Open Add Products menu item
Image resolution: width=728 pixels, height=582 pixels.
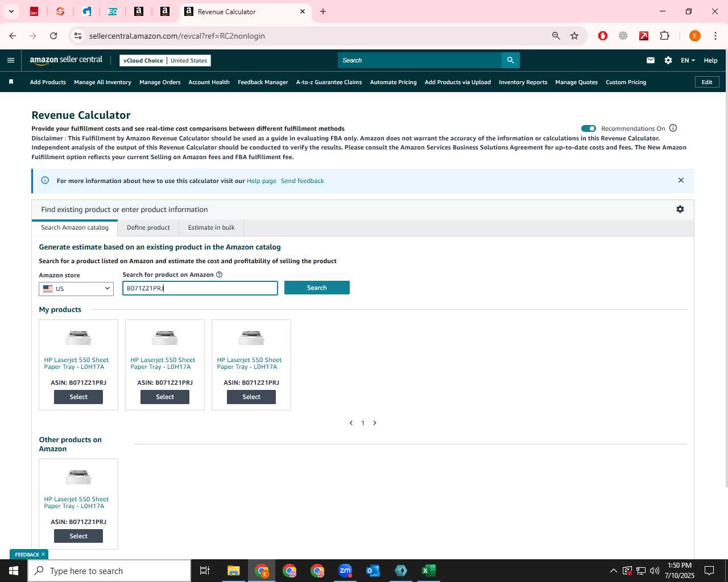point(48,82)
